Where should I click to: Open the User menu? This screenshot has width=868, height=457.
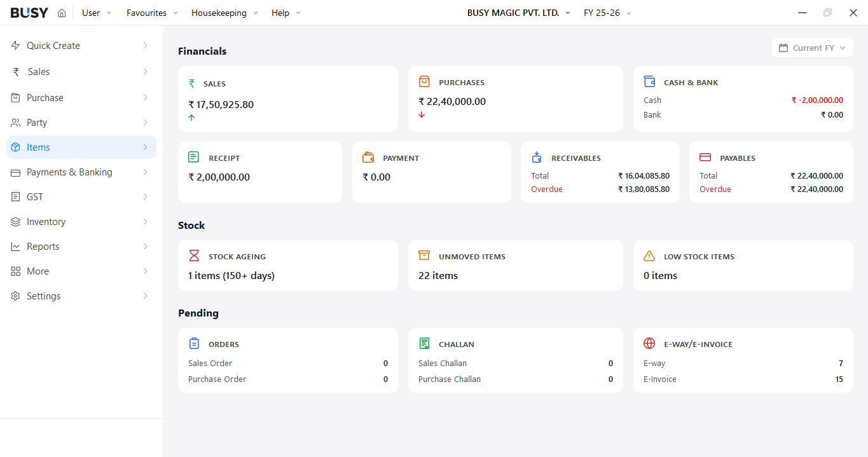(x=97, y=13)
